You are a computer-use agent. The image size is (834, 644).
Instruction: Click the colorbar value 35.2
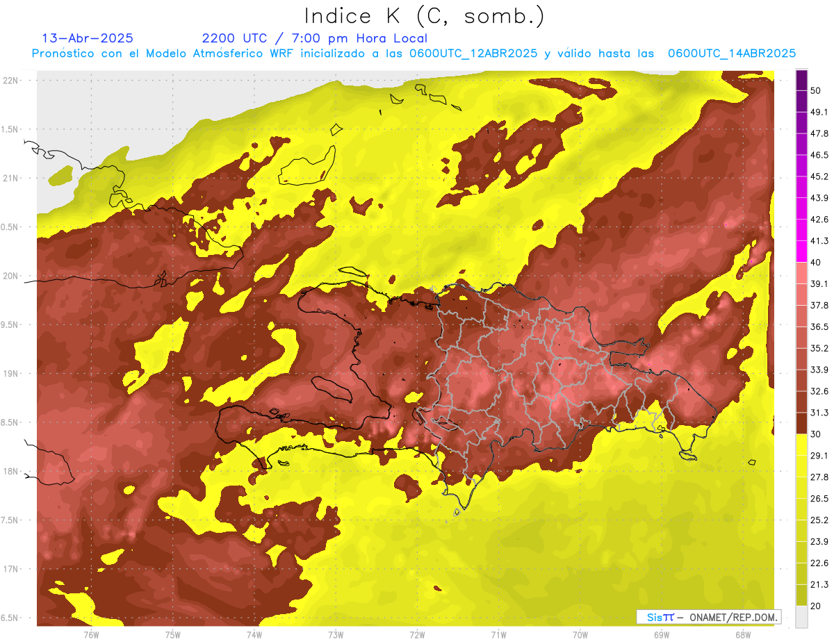819,348
